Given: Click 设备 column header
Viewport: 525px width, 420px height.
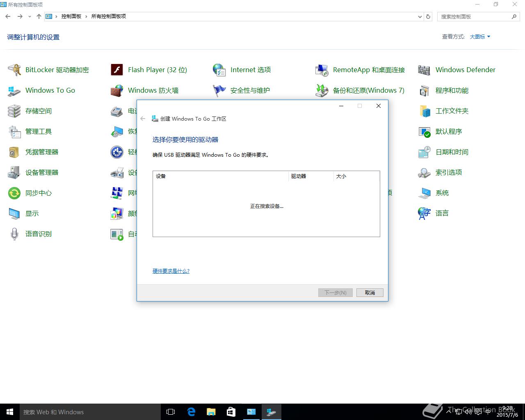Looking at the screenshot, I should (221, 176).
